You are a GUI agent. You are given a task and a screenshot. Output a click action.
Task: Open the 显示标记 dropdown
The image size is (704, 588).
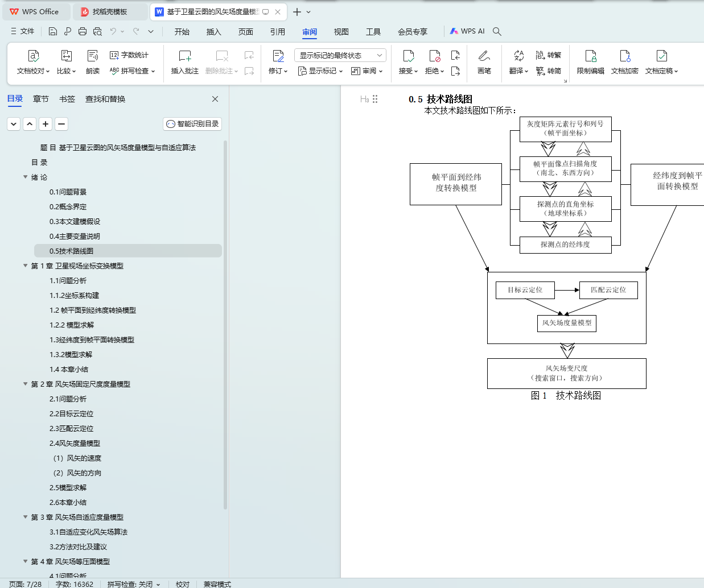[320, 71]
